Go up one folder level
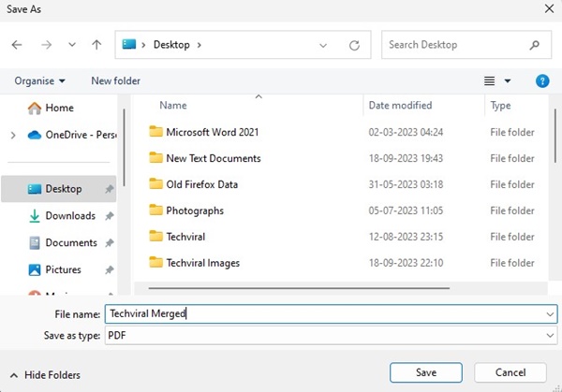562x392 pixels. 96,45
